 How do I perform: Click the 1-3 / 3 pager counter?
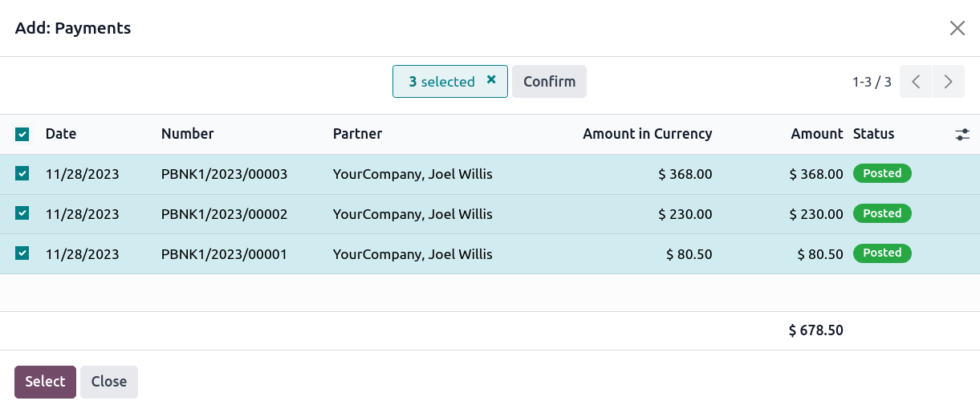pyautogui.click(x=872, y=82)
